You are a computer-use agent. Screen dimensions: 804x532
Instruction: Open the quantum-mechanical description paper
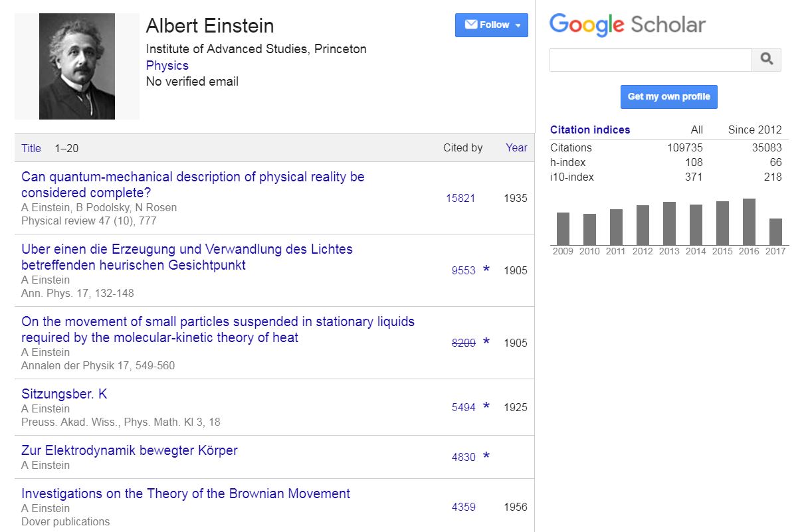(x=193, y=185)
